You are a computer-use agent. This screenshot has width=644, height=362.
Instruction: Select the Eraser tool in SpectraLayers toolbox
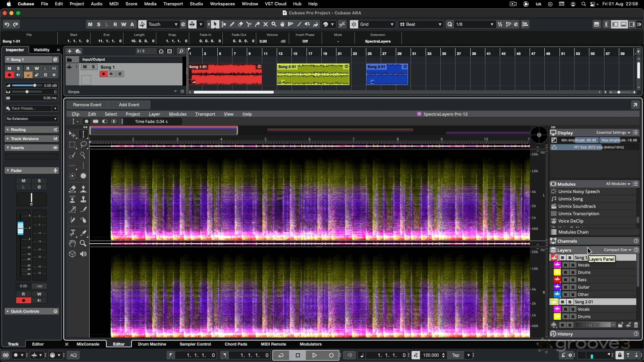coord(72,189)
